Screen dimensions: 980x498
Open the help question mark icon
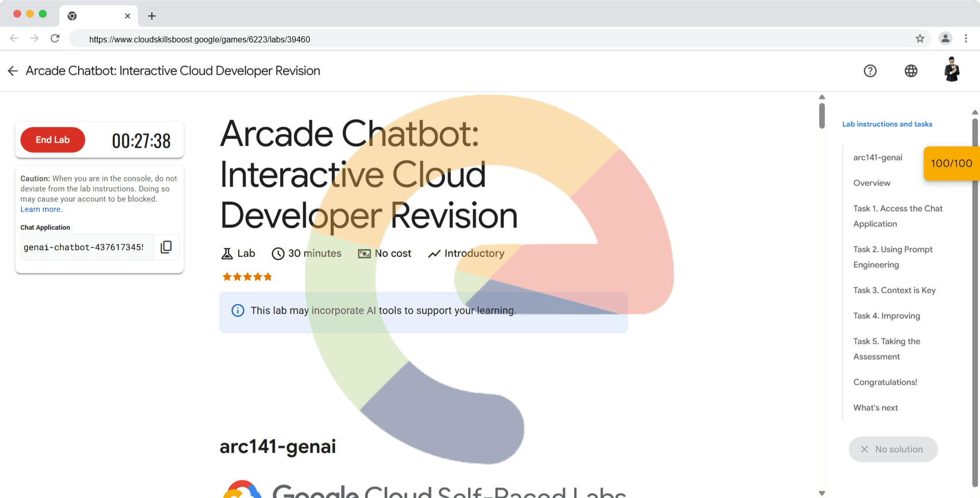(x=870, y=71)
